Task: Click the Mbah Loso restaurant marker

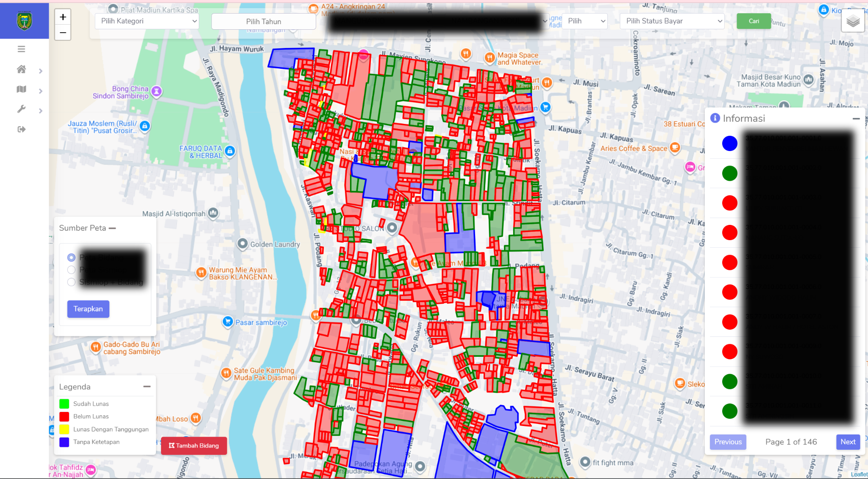Action: pos(195,418)
